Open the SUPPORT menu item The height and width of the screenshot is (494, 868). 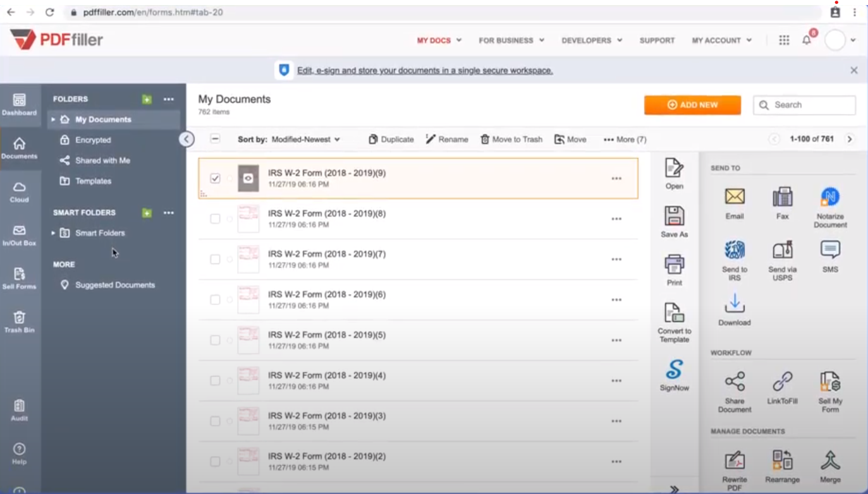point(657,40)
